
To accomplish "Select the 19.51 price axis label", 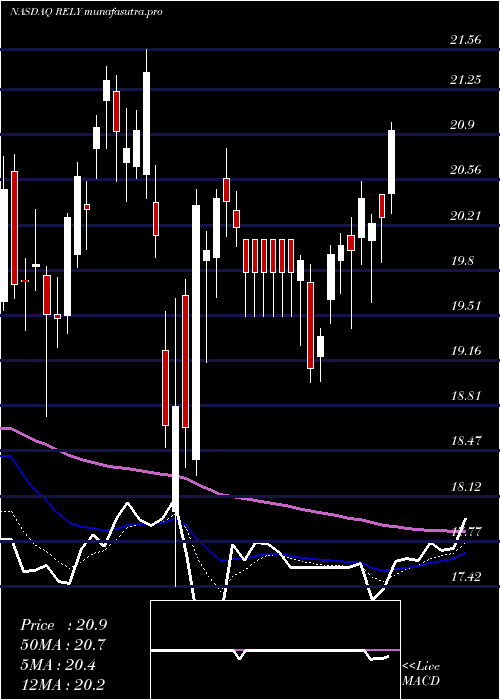I will [x=466, y=306].
